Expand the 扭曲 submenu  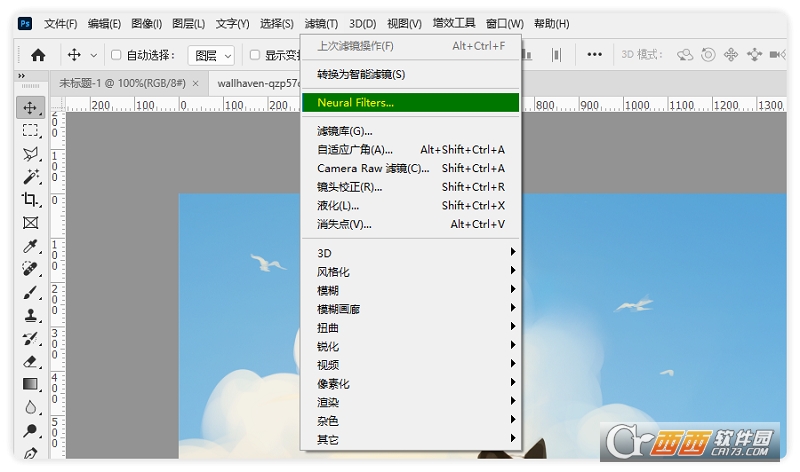click(411, 328)
